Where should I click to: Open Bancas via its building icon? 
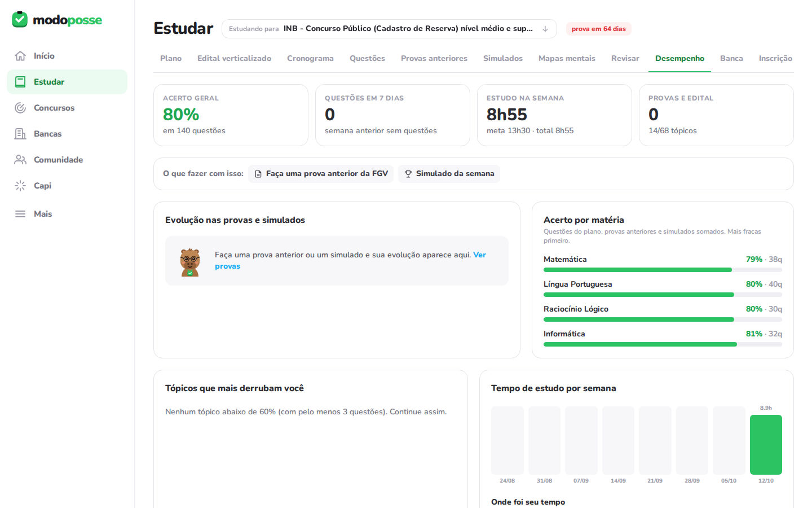tap(20, 134)
